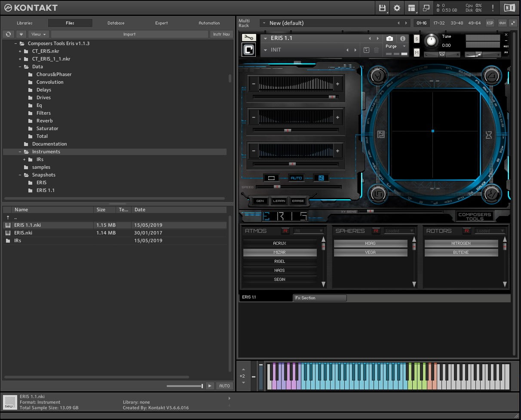Open the save (floppy disk) menu
Screen dimensions: 521x420
(382, 8)
